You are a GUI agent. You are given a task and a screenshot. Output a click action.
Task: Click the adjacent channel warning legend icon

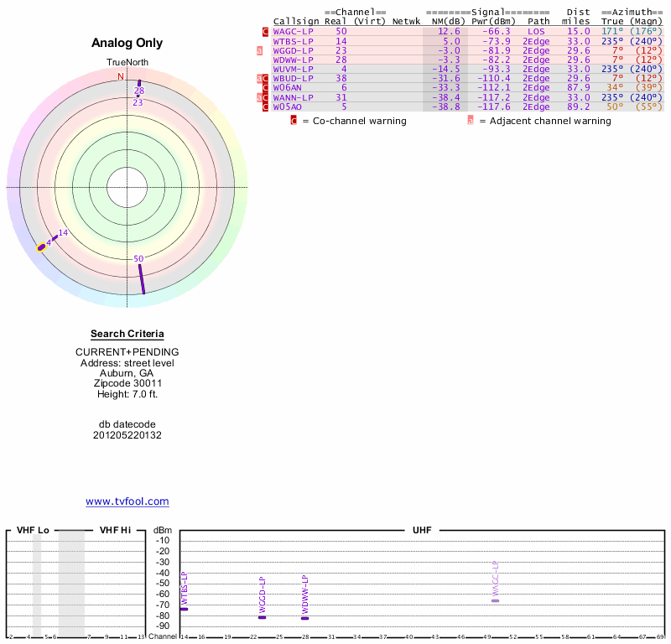tap(471, 121)
